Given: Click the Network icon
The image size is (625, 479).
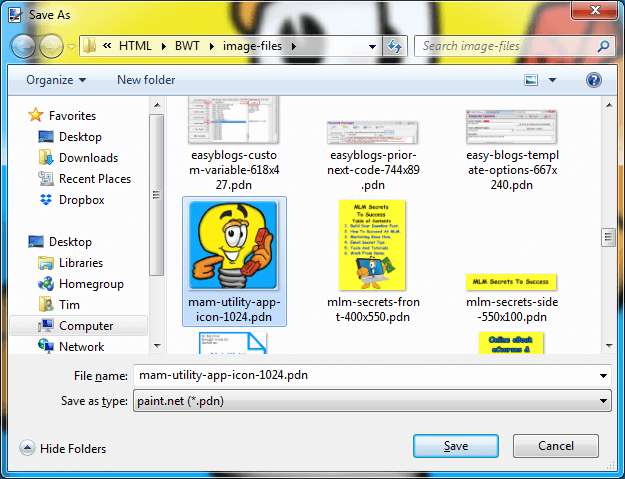Looking at the screenshot, I should [46, 346].
